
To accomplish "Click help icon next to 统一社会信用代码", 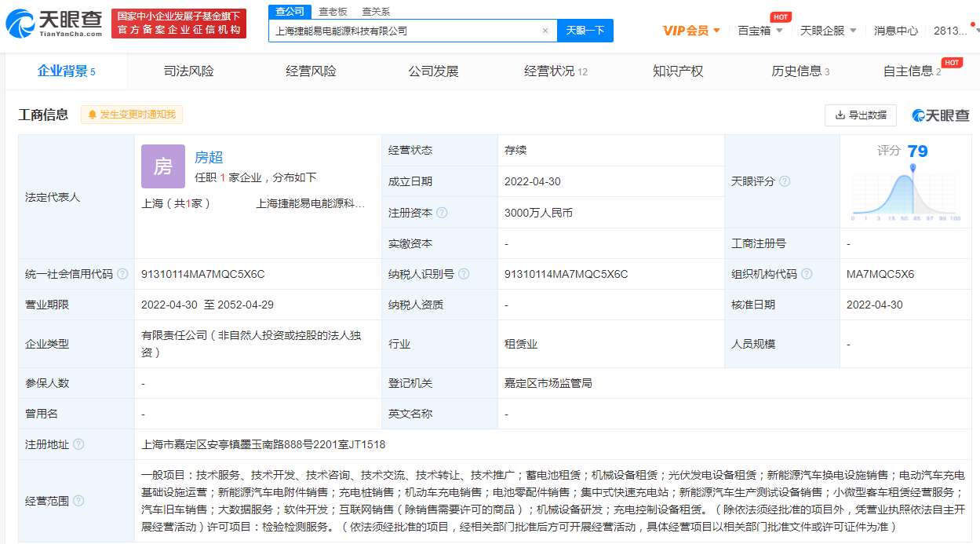I will 122,274.
